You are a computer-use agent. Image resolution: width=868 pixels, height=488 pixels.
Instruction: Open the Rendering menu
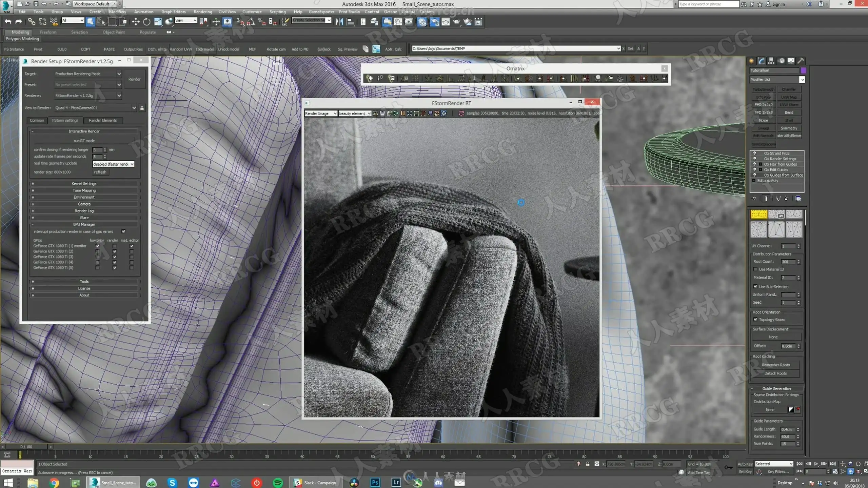tap(203, 12)
